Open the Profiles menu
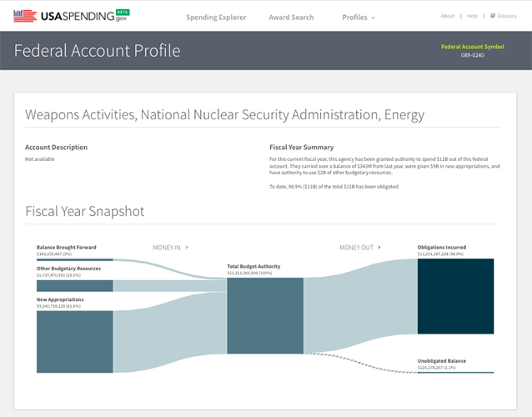Viewport: 532px width, 417px height. click(359, 18)
